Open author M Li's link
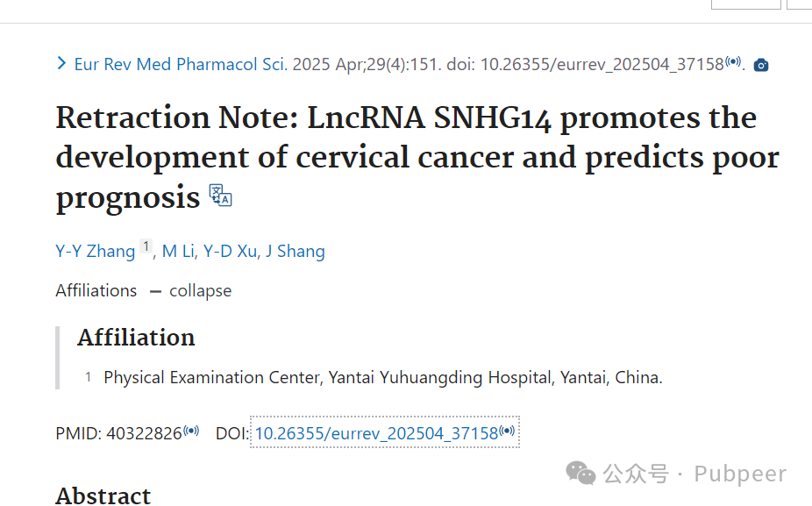The image size is (812, 506). point(178,251)
